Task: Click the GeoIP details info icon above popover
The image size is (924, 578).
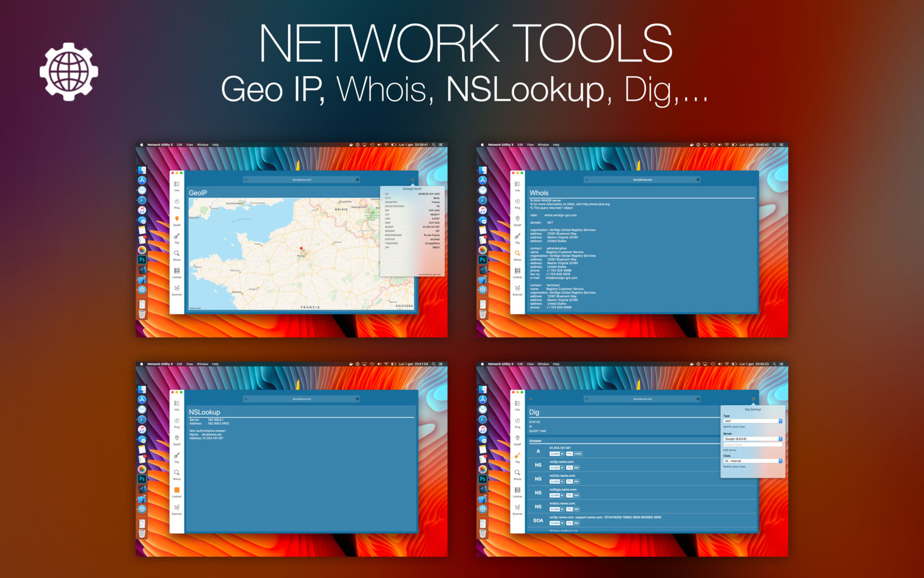Action: (412, 180)
